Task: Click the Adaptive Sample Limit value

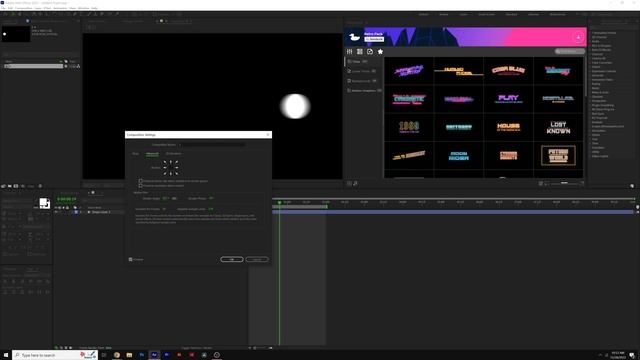Action: pos(211,209)
